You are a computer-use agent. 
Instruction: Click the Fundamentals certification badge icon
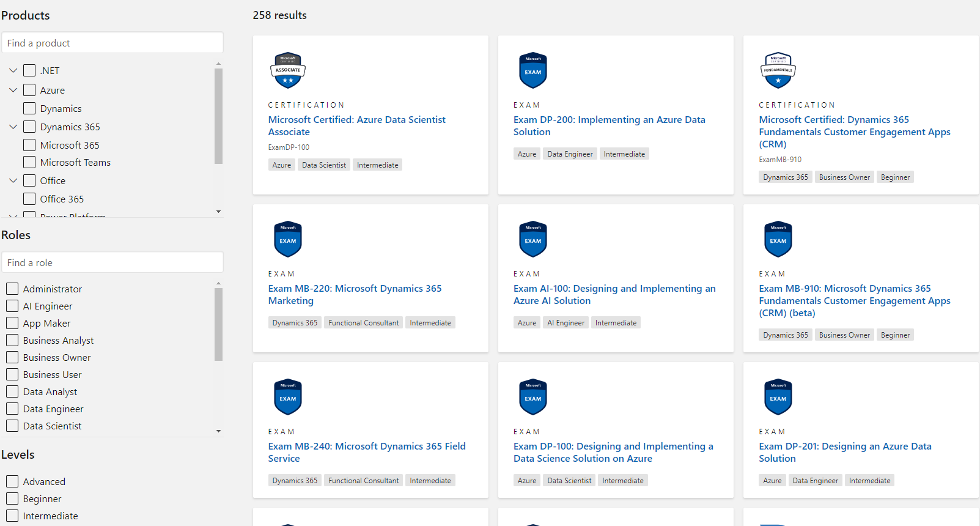[778, 70]
